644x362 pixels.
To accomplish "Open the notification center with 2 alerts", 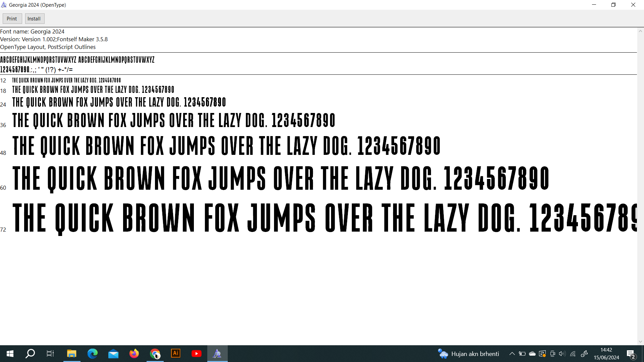I will [x=631, y=354].
